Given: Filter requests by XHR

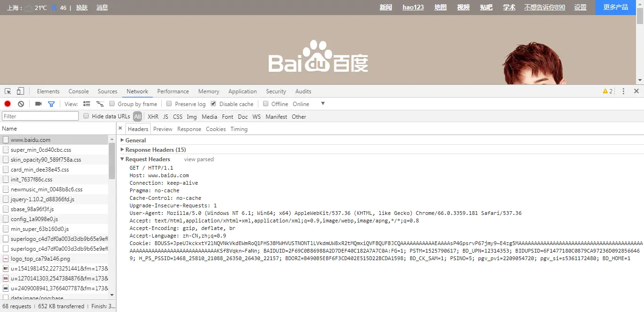Looking at the screenshot, I should (x=153, y=116).
